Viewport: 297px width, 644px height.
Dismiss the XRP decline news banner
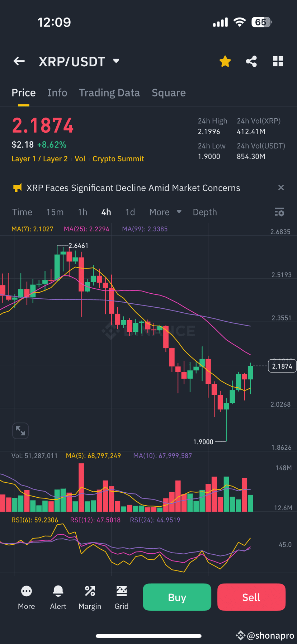click(281, 188)
